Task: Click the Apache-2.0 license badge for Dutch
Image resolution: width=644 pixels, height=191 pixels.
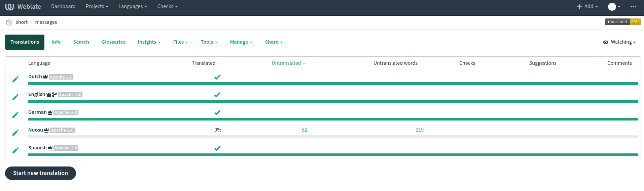Action: coord(61,77)
